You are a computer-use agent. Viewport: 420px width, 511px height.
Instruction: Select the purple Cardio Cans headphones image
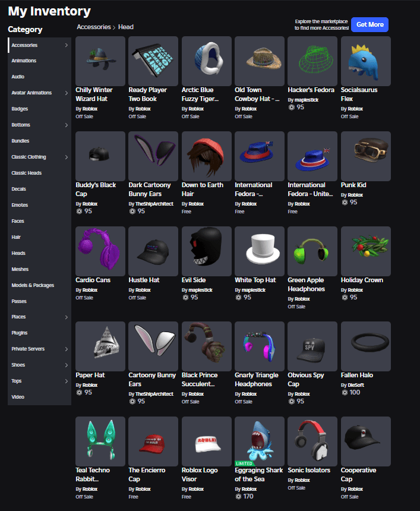point(100,251)
